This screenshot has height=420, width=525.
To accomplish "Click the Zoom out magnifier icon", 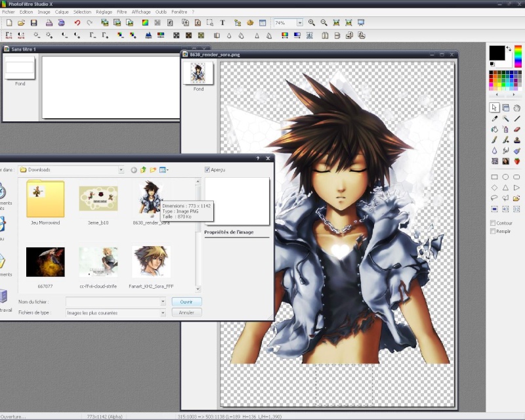I will pos(324,23).
